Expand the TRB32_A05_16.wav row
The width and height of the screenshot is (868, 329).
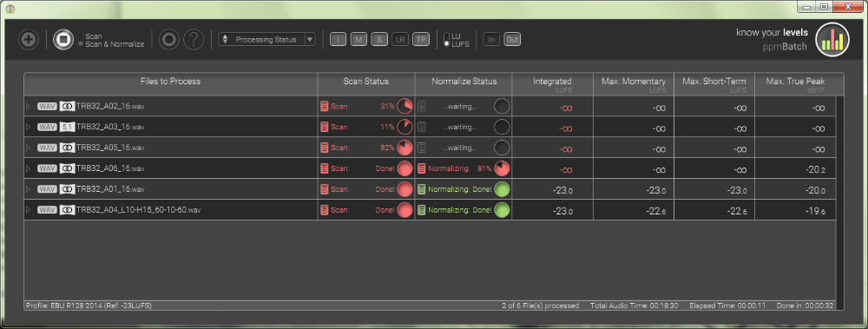(x=29, y=148)
